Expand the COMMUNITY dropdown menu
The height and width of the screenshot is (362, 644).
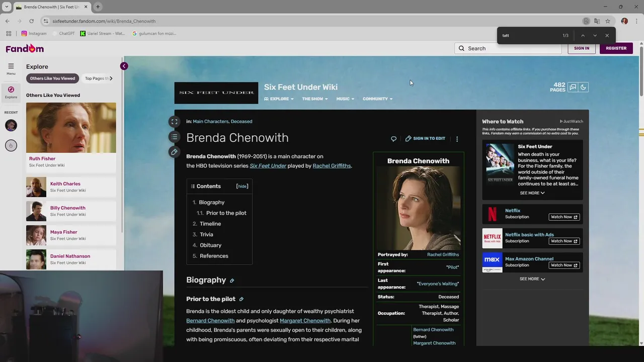coord(378,99)
